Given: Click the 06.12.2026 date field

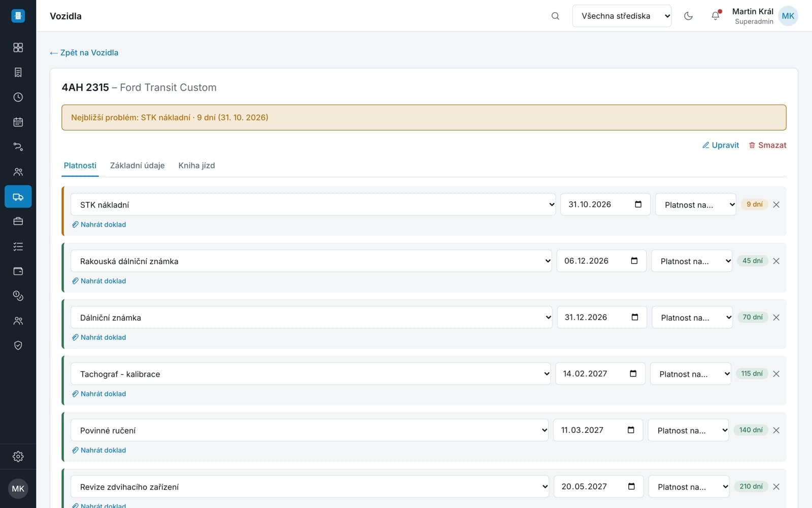Looking at the screenshot, I should pos(601,261).
